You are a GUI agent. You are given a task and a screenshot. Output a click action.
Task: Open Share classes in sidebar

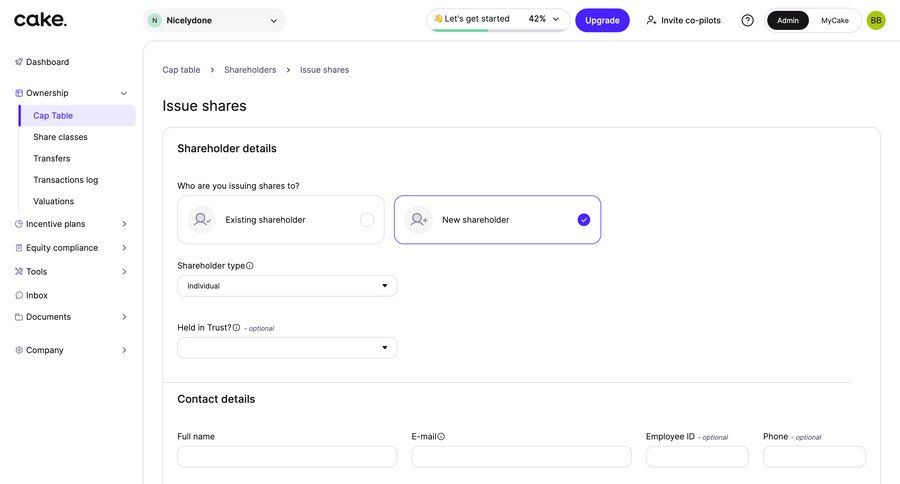(x=60, y=137)
